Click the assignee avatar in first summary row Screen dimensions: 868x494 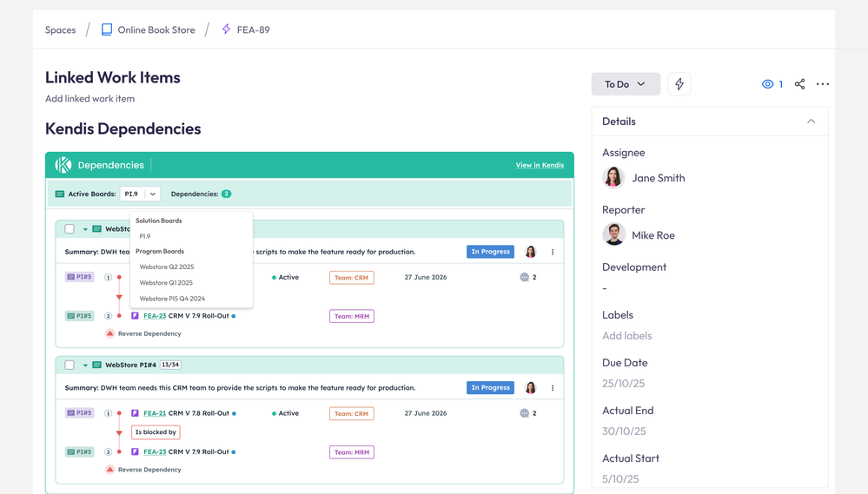pos(530,252)
